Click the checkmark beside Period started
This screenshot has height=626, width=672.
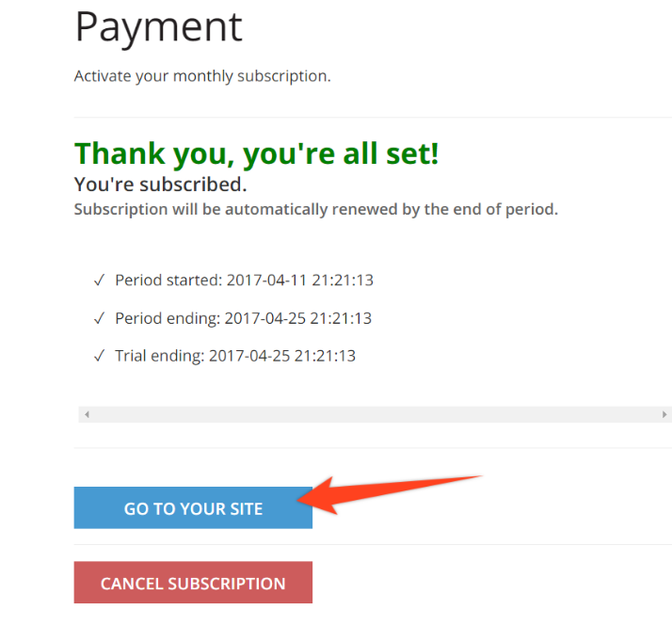[x=99, y=281]
